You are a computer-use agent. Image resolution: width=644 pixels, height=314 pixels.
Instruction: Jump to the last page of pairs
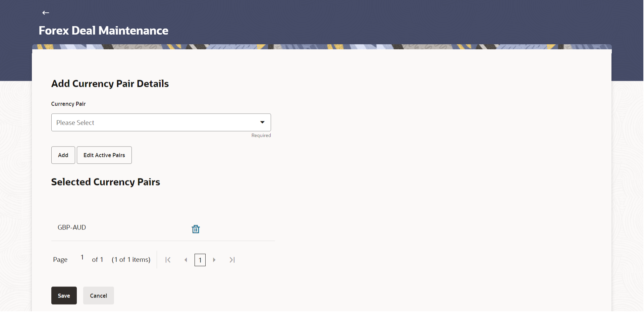[232, 260]
